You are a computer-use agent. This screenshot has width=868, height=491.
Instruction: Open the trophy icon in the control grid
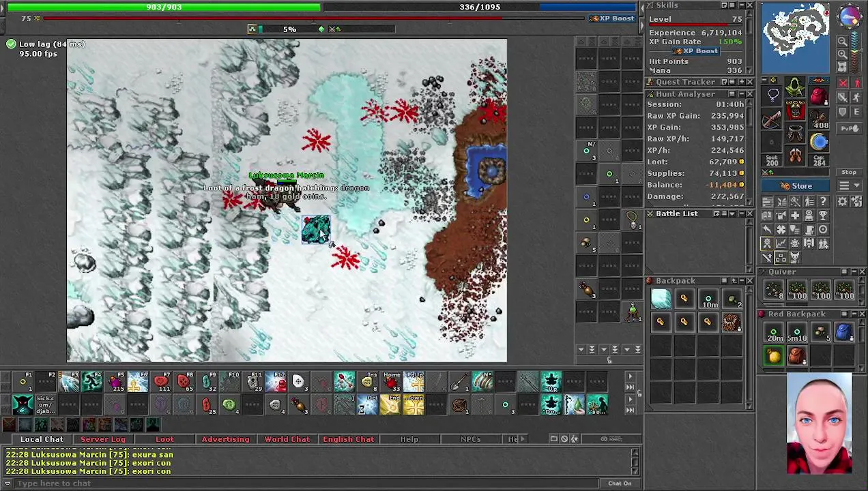[x=823, y=215]
